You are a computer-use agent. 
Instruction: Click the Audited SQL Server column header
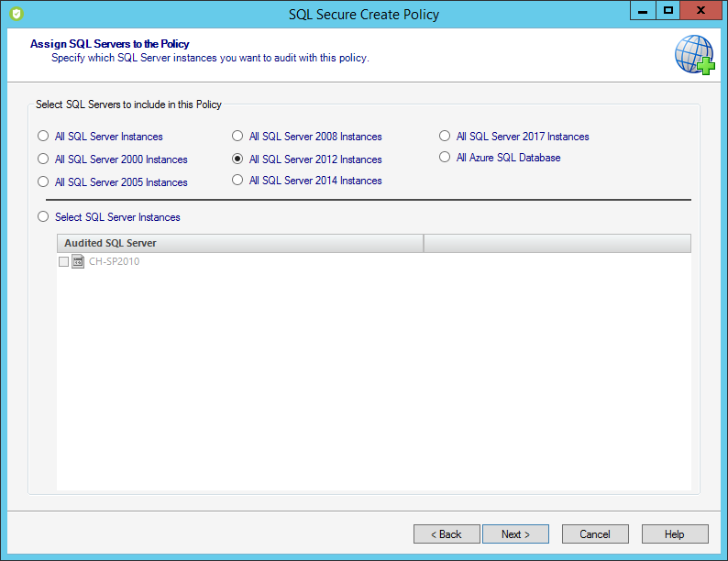[240, 243]
